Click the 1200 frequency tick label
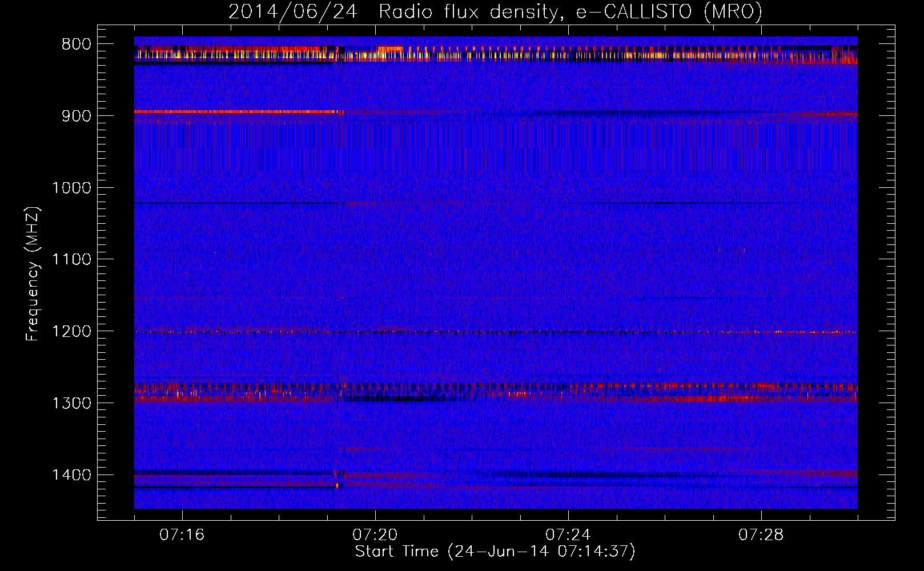The height and width of the screenshot is (571, 924). [71, 332]
